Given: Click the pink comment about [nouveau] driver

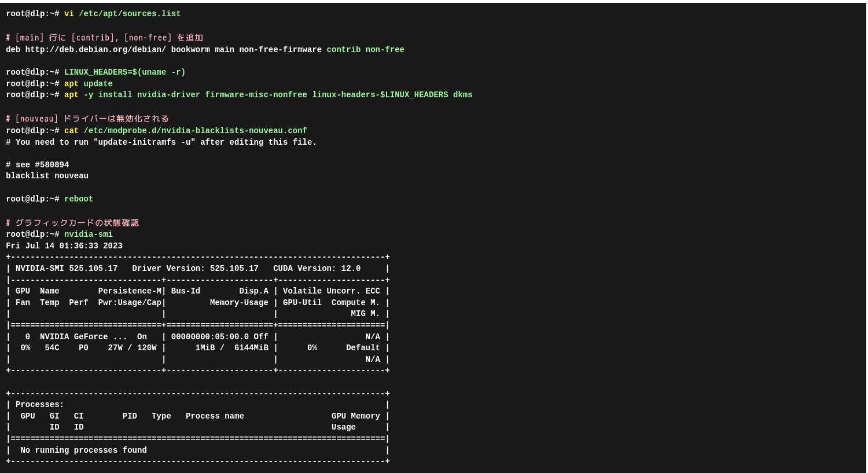Looking at the screenshot, I should coord(87,119).
